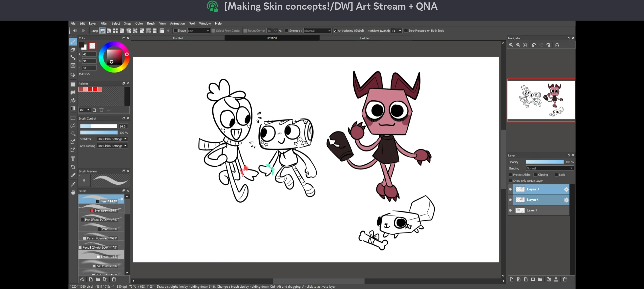The width and height of the screenshot is (644, 289).
Task: Enable the Clipping checkbox in Layer panel
Action: 536,175
